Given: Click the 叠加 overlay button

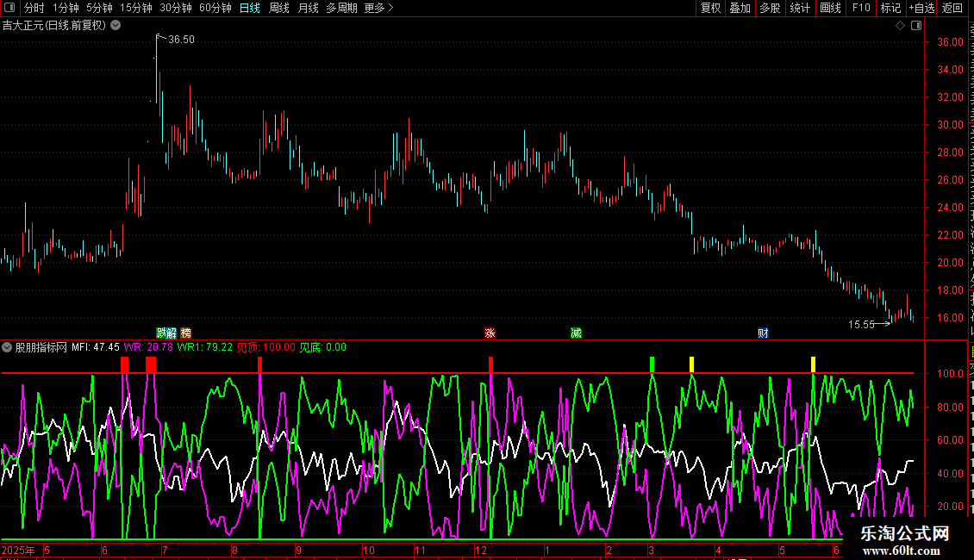Looking at the screenshot, I should 740,8.
